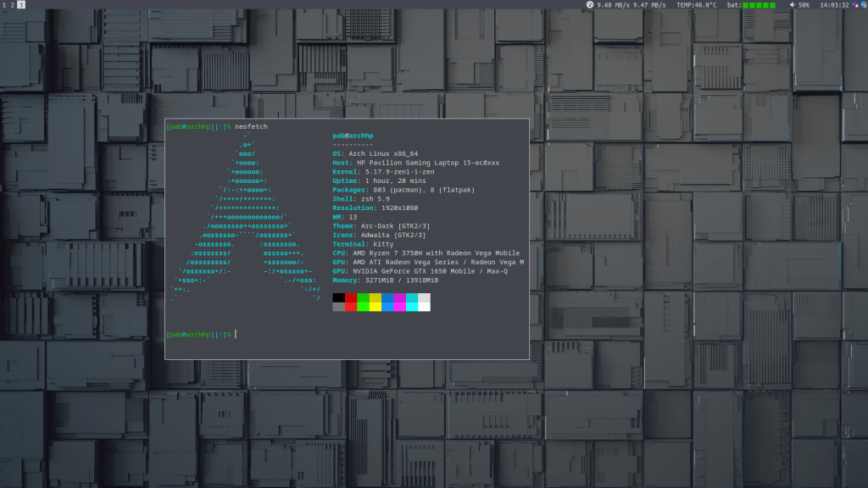
Task: Switch to workspace 1
Action: [4, 5]
